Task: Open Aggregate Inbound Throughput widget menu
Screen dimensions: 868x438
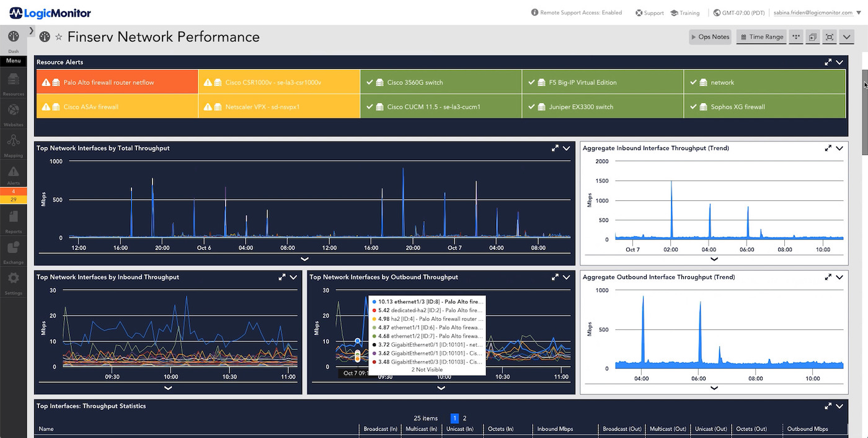Action: [839, 148]
